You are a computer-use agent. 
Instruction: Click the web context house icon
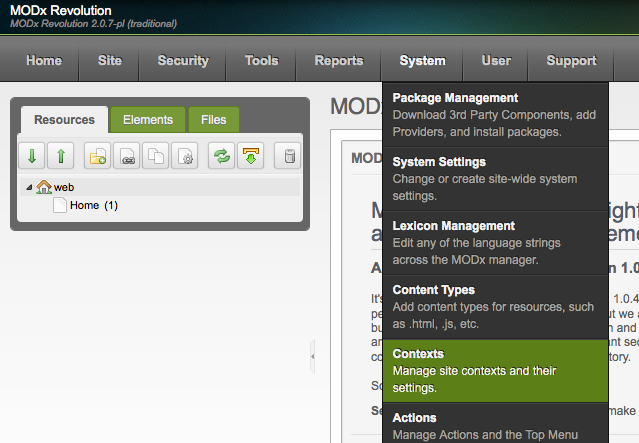coord(44,187)
